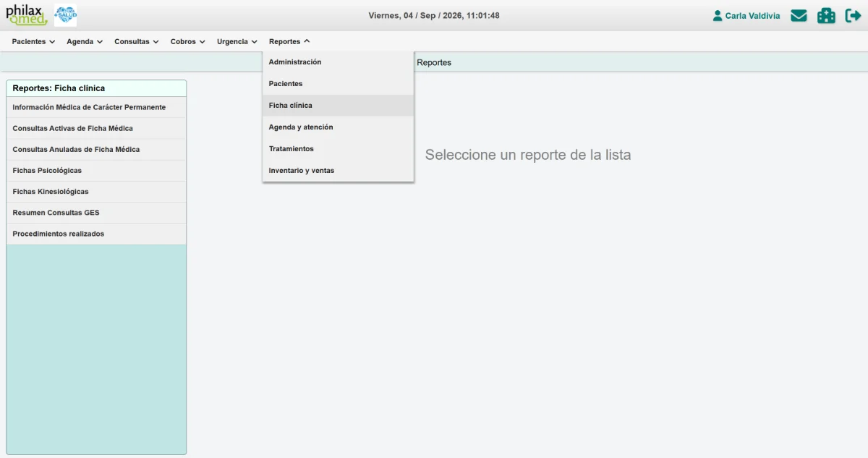
Task: Expand the Agenda dropdown menu
Action: point(85,41)
